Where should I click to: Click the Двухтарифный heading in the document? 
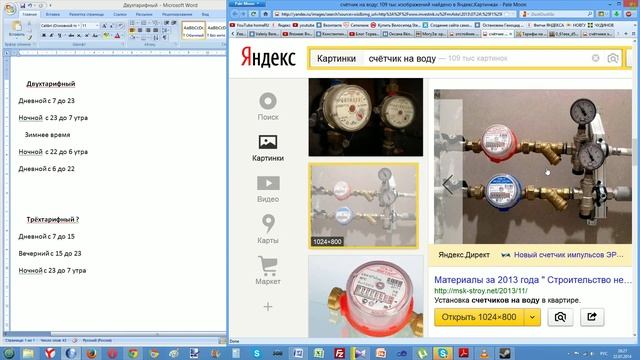(x=51, y=84)
